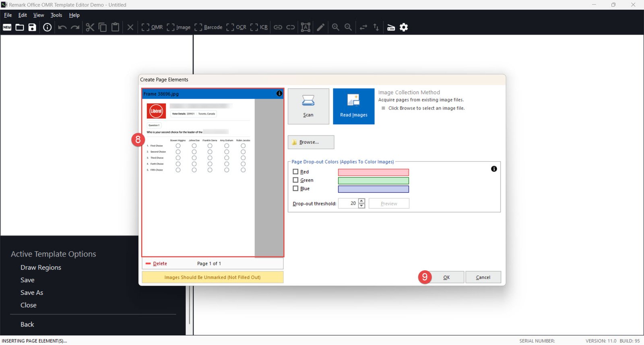Decrease the drop-out threshold with down arrow
This screenshot has width=644, height=345.
[x=361, y=206]
